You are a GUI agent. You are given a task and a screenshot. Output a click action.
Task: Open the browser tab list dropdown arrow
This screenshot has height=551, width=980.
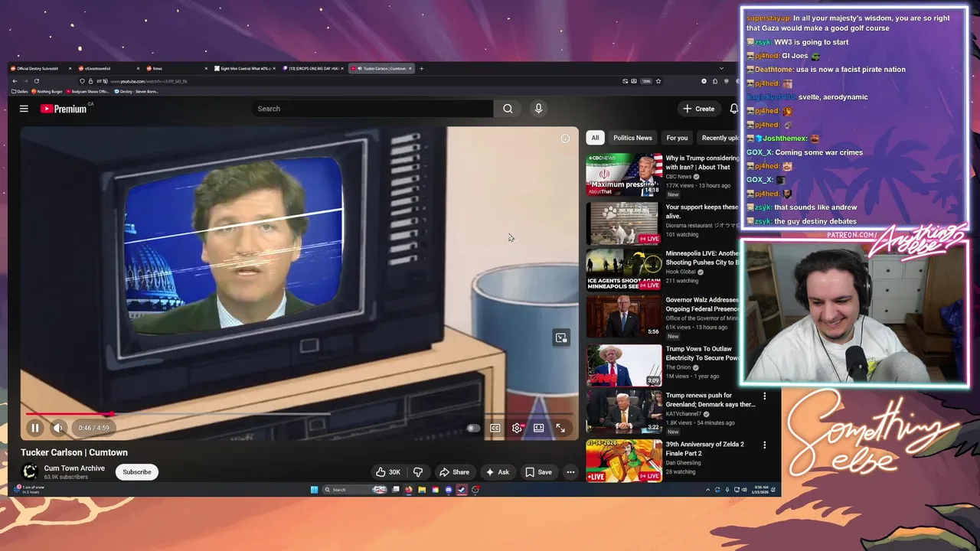720,68
